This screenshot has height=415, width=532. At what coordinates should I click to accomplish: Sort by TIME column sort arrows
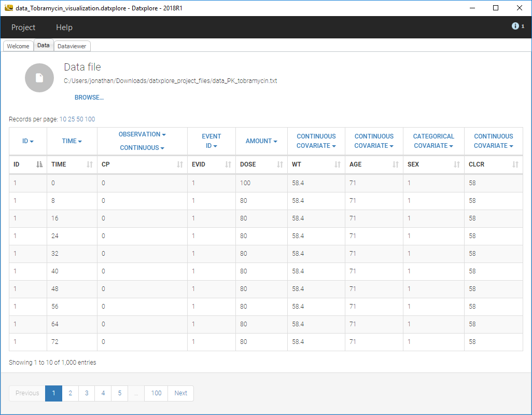tap(90, 164)
